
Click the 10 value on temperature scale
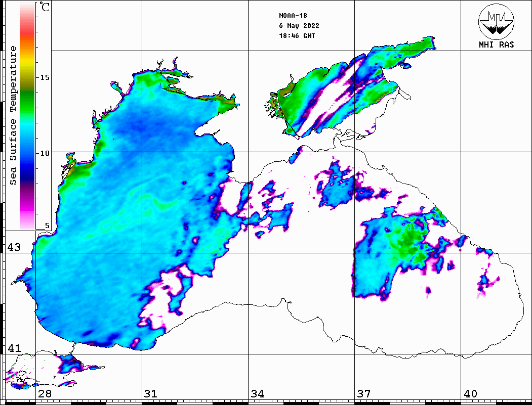click(x=45, y=154)
